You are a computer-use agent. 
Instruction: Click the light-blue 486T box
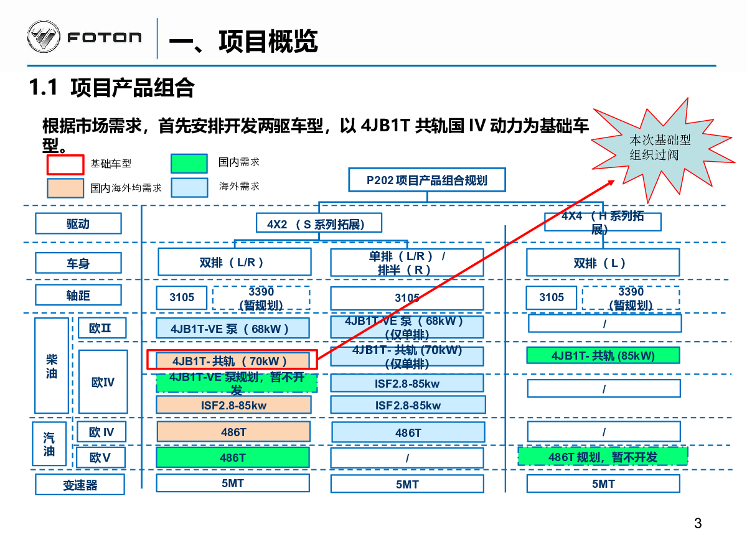[408, 432]
